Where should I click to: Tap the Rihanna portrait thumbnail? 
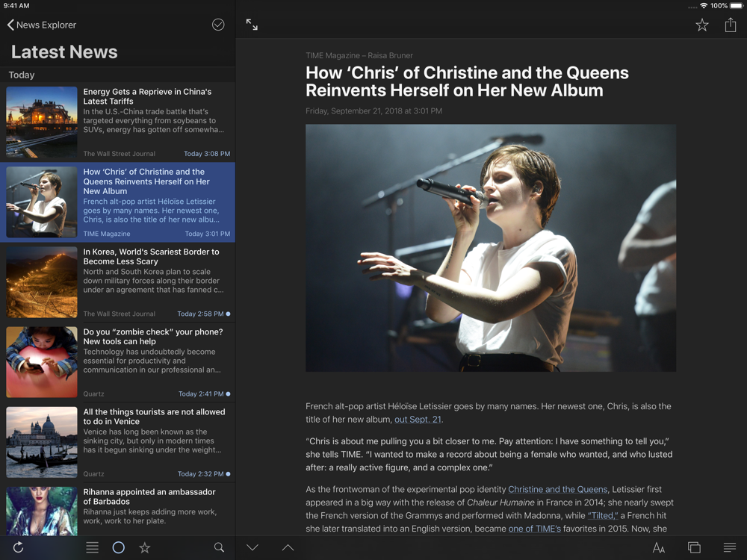(x=41, y=511)
